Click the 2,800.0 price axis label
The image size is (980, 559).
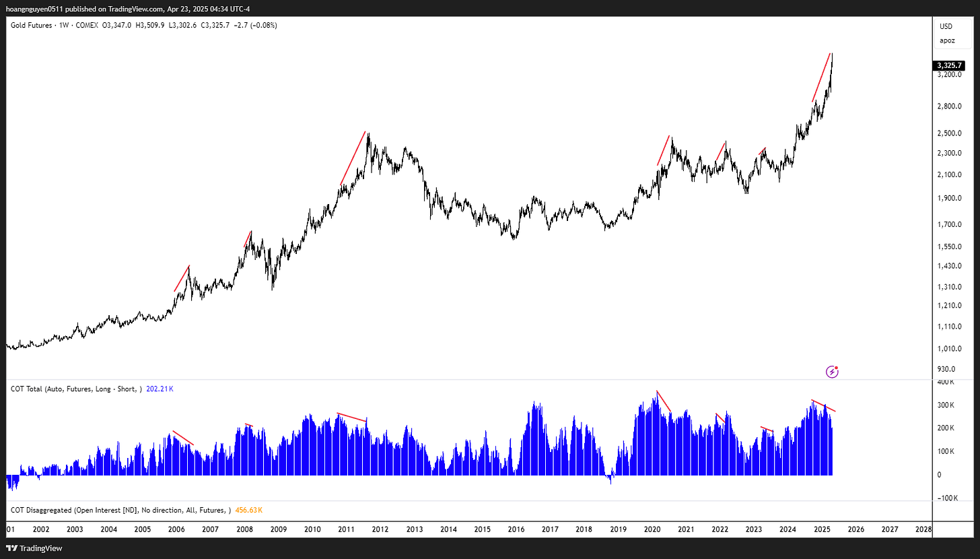tap(950, 106)
